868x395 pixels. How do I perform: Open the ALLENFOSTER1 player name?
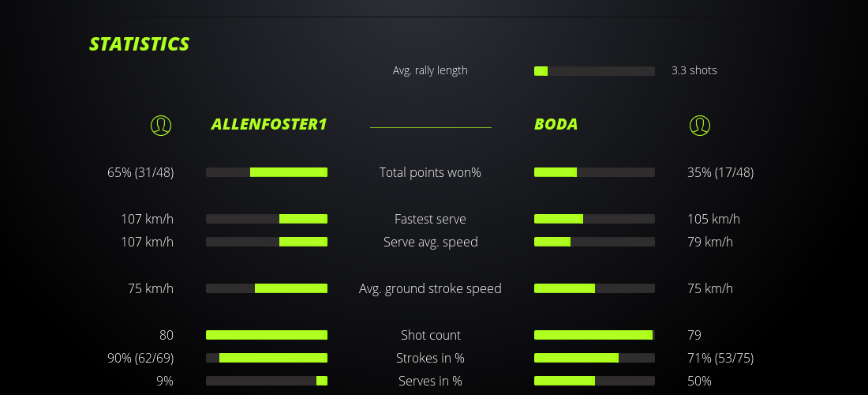click(268, 125)
